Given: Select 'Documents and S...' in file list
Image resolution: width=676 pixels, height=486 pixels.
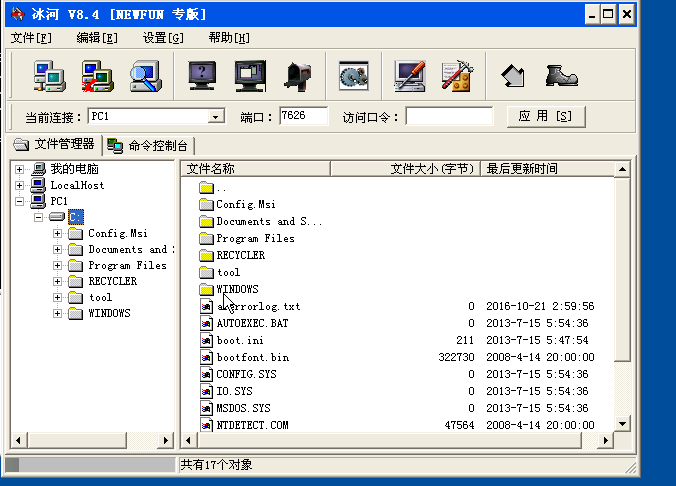Looking at the screenshot, I should pyautogui.click(x=269, y=222).
